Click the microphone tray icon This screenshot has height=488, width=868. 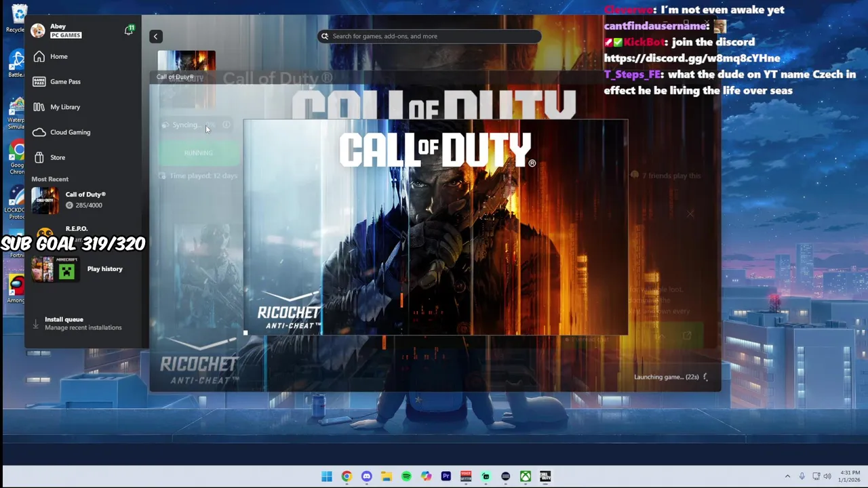[x=802, y=476]
